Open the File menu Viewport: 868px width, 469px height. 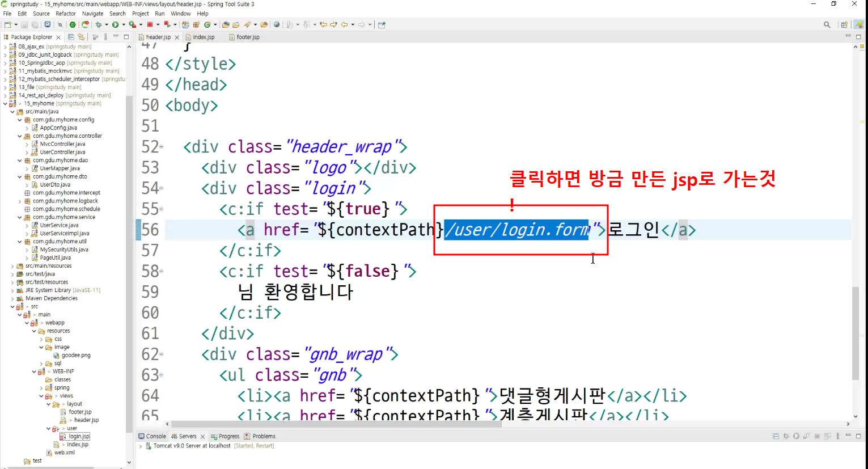(7, 14)
